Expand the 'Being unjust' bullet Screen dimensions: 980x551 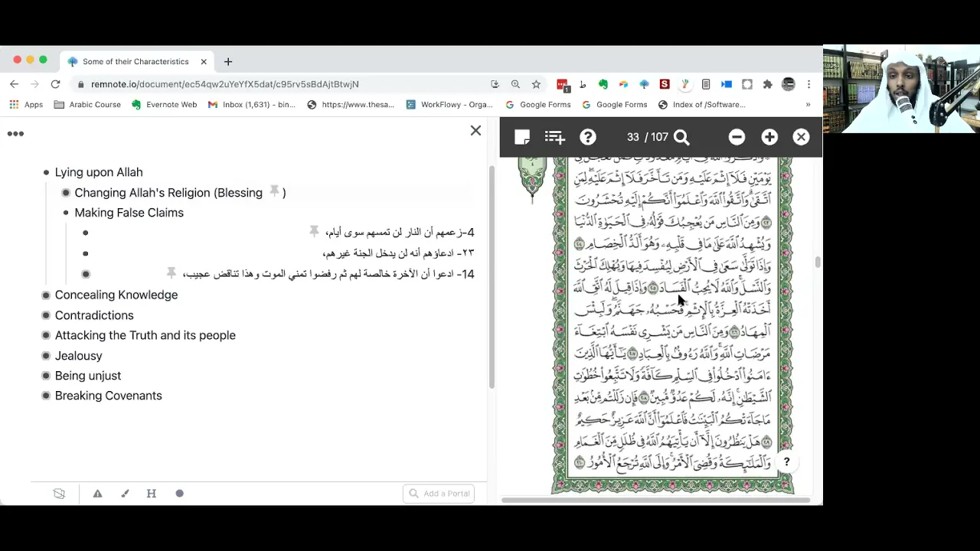tap(46, 376)
